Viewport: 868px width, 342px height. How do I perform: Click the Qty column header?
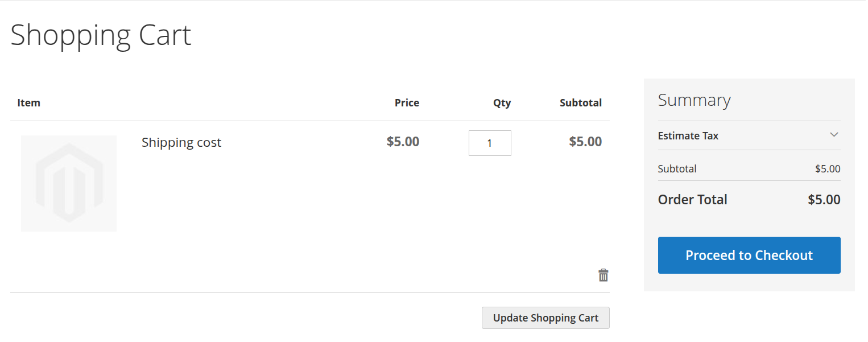click(x=502, y=103)
